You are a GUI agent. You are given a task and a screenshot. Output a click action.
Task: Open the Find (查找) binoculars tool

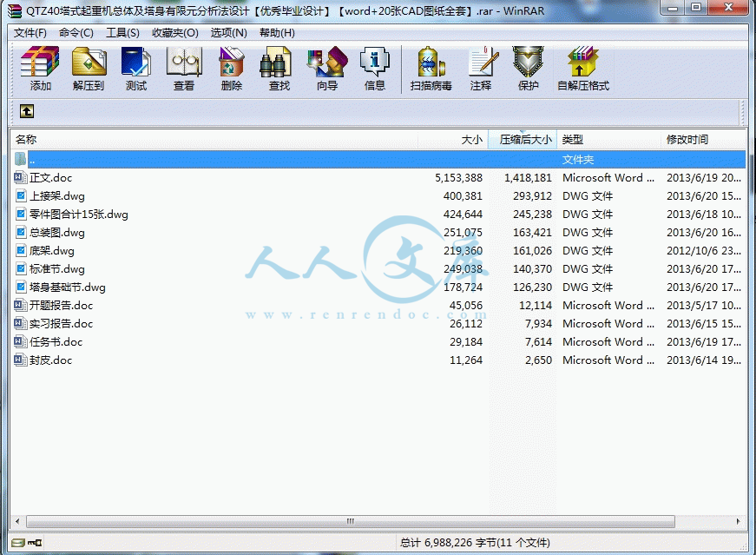[275, 62]
